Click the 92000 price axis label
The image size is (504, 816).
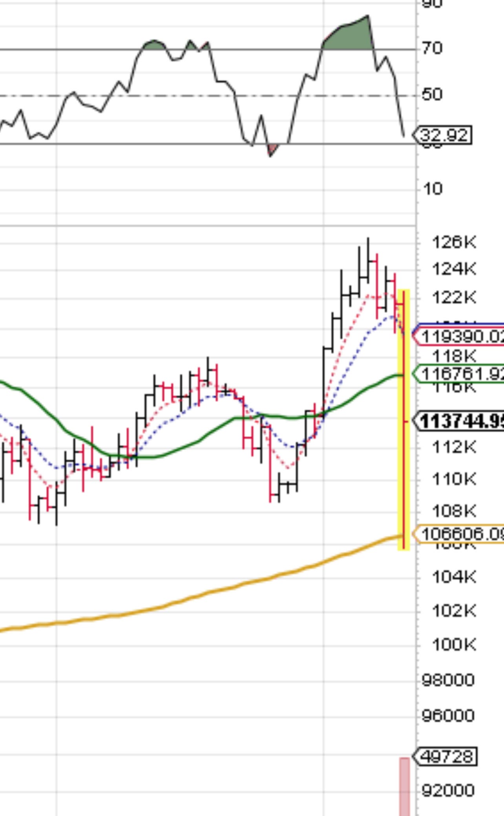[x=448, y=790]
